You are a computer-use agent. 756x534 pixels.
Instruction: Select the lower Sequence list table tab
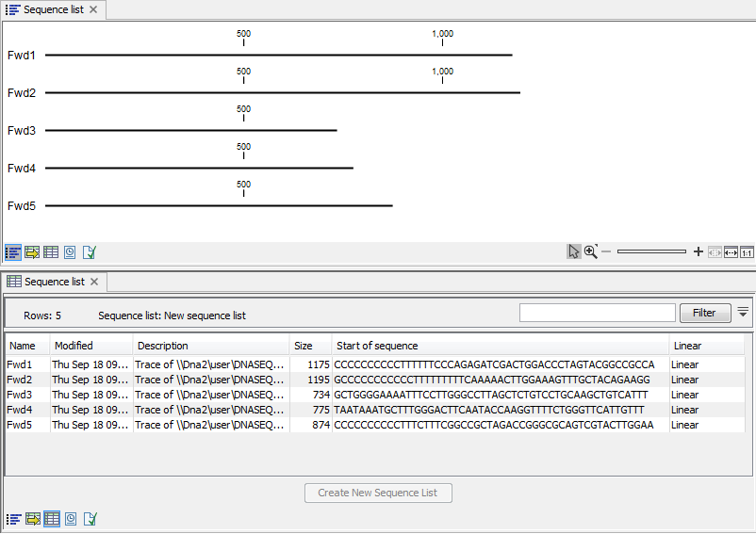(x=54, y=282)
